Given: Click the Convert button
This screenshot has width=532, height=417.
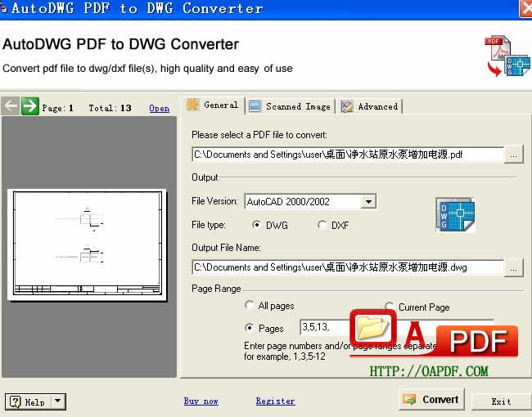Looking at the screenshot, I should click(x=431, y=400).
